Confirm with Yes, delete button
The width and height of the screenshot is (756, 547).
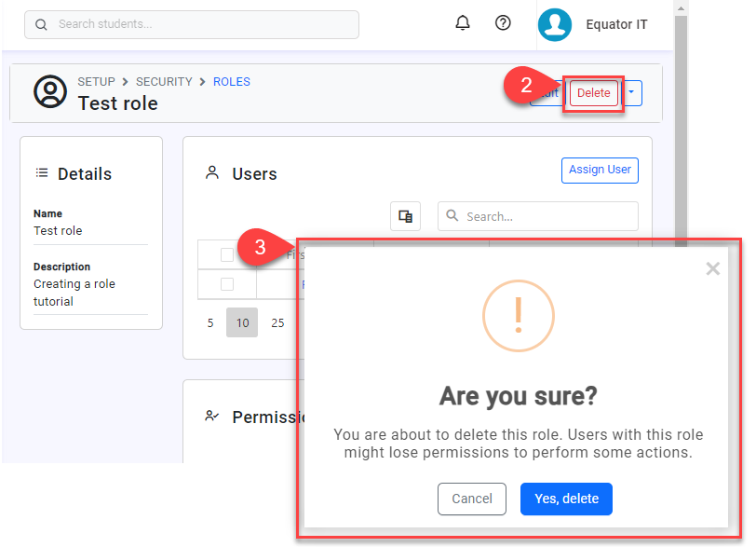click(x=566, y=499)
